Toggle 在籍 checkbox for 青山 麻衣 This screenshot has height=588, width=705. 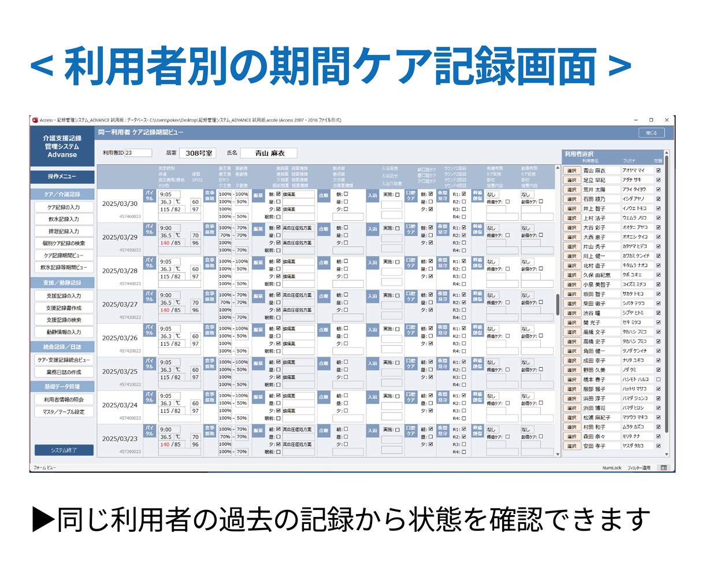[x=658, y=171]
